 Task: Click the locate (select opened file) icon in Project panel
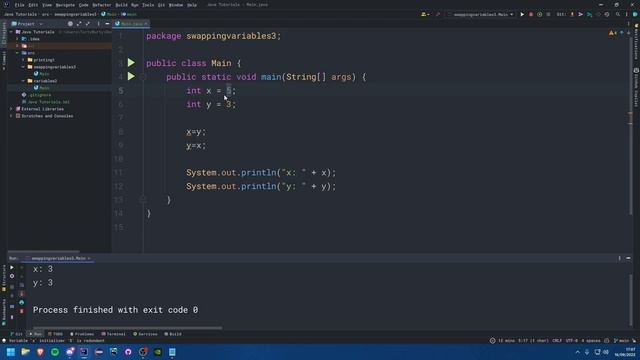tap(70, 24)
